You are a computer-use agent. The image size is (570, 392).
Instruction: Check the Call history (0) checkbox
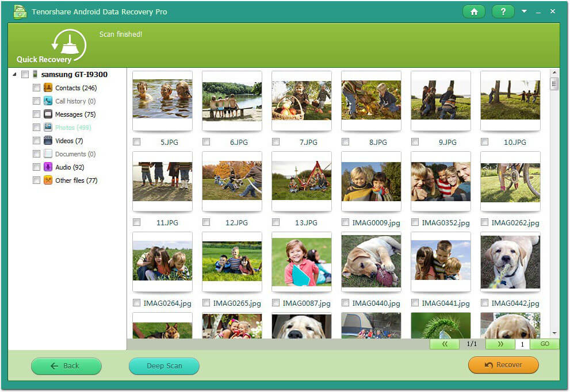(x=36, y=101)
